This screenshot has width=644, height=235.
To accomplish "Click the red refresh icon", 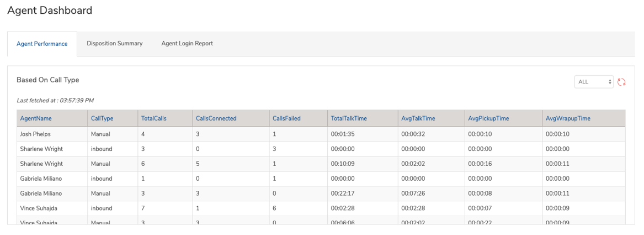I will pos(621,82).
